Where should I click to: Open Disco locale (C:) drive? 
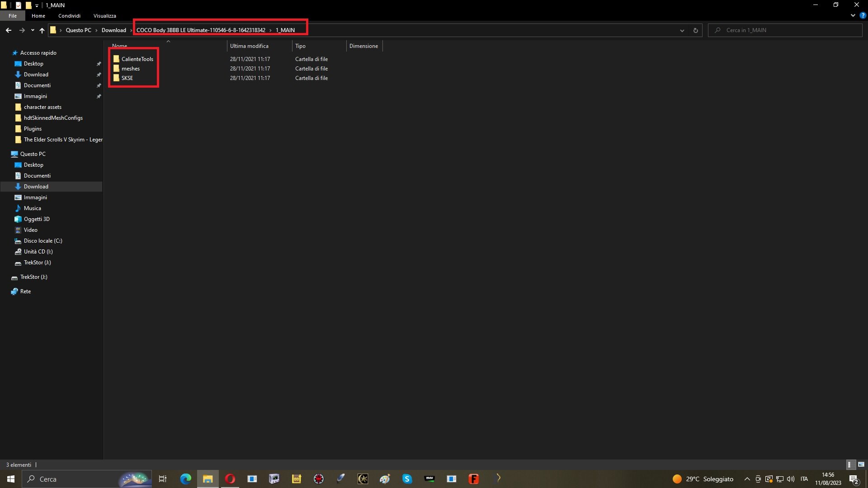click(43, 241)
